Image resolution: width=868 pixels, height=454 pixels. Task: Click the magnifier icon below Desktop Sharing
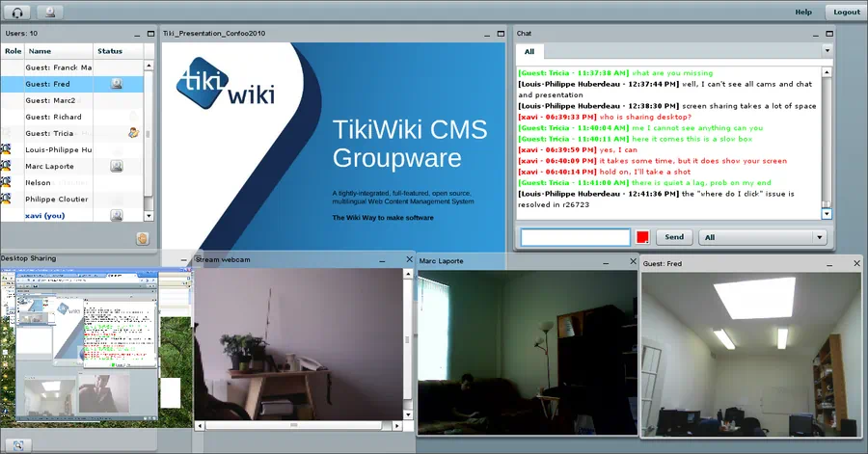17,445
